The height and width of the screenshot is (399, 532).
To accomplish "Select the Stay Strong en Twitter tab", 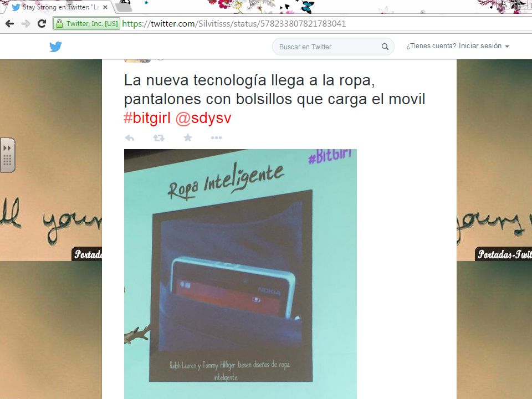I will tap(58, 7).
